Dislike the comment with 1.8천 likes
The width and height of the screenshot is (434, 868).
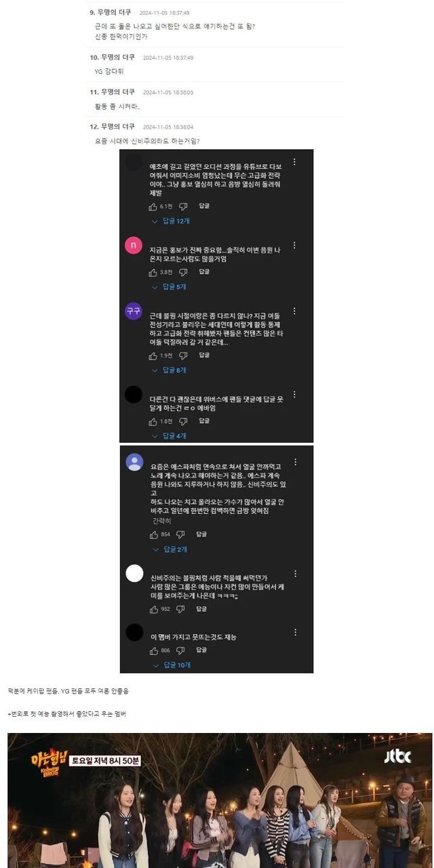pyautogui.click(x=183, y=421)
